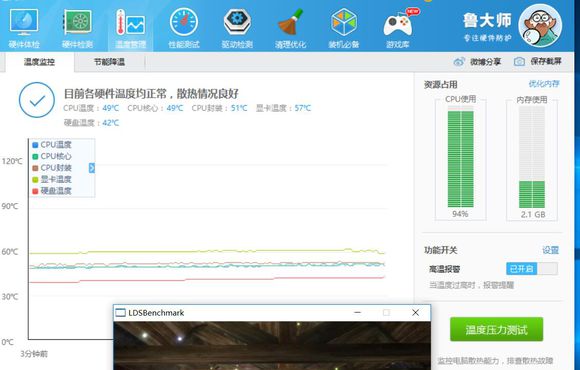
Task: Close the LDSBenchmark window
Action: pyautogui.click(x=415, y=313)
